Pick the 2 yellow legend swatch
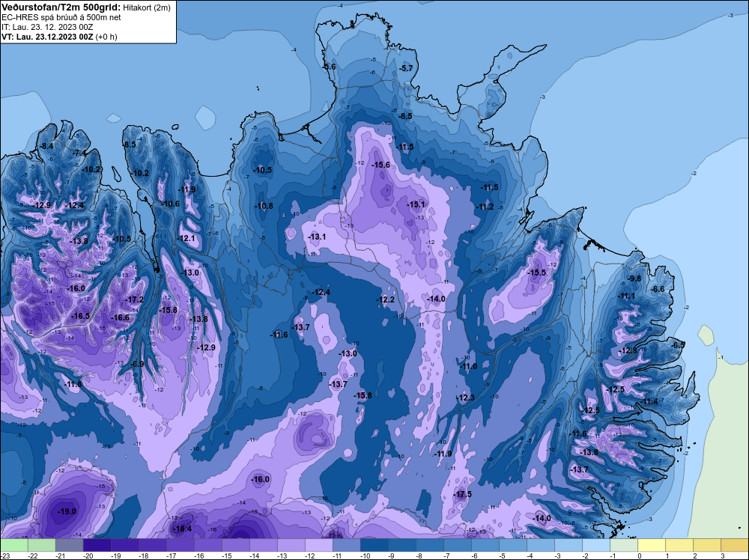 coord(706,545)
